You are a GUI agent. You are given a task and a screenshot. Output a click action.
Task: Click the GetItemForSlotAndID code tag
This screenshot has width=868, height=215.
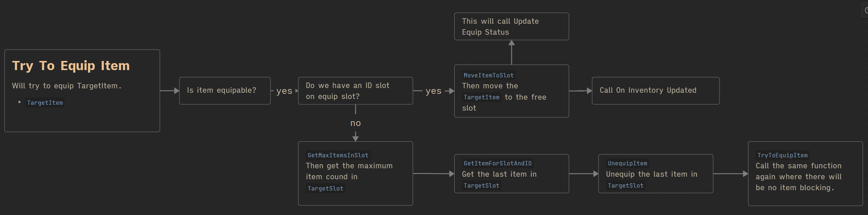coord(497,164)
